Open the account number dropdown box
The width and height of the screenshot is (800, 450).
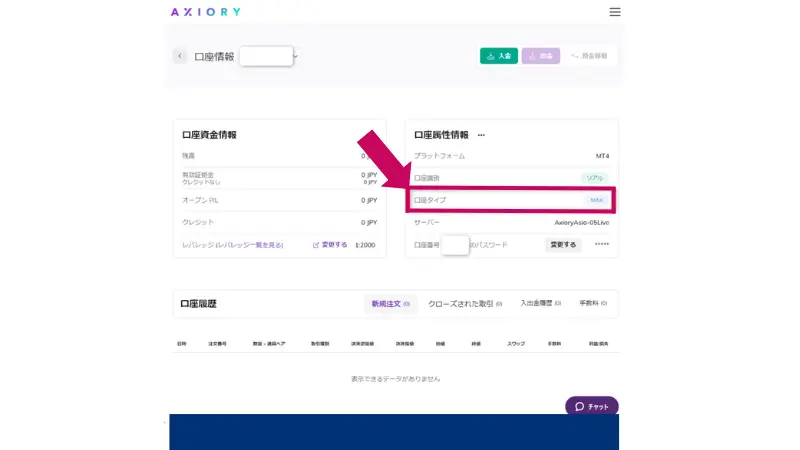266,56
